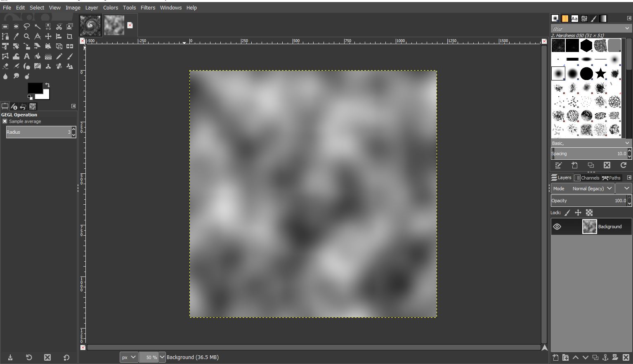The width and height of the screenshot is (633, 364).
Task: Delete the selected layer
Action: [626, 357]
